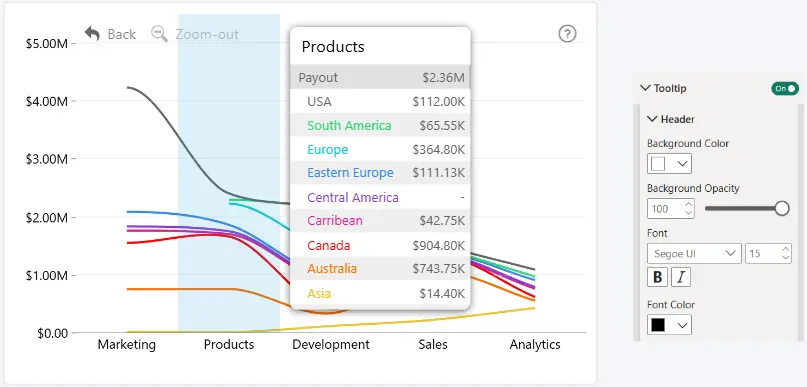The width and height of the screenshot is (807, 387).
Task: Click the black Font Color swatch
Action: 658,325
